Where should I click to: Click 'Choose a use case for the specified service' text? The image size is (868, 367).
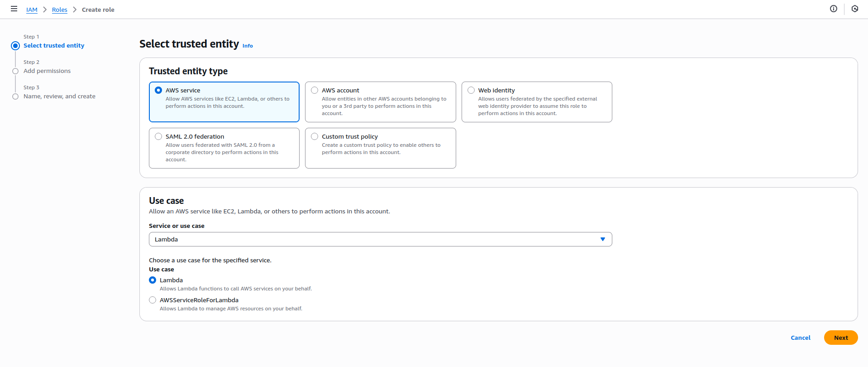point(210,260)
